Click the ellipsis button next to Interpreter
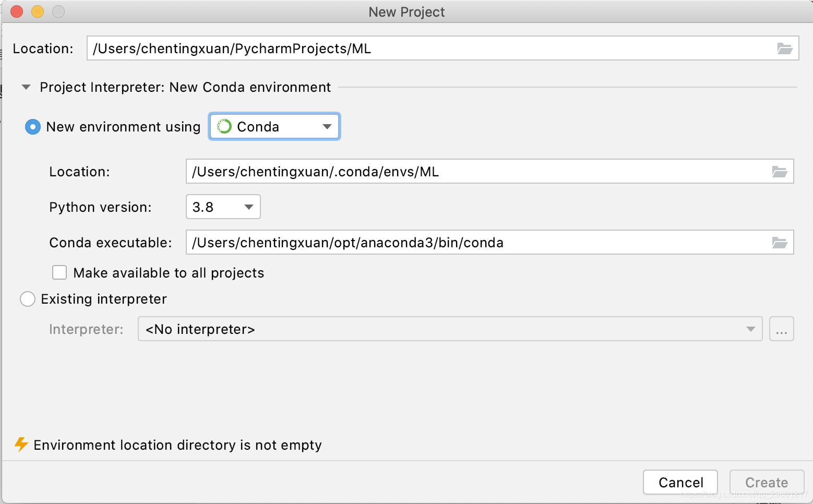Image resolution: width=813 pixels, height=504 pixels. tap(781, 329)
